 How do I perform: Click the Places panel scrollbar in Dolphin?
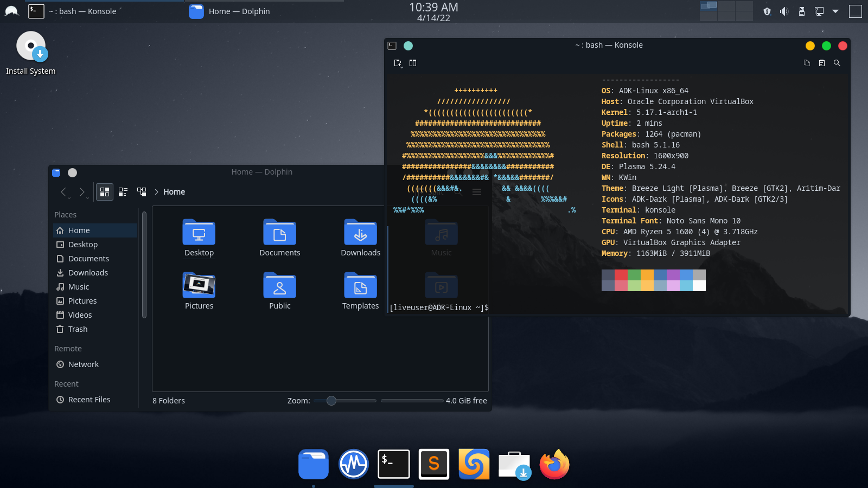click(144, 265)
